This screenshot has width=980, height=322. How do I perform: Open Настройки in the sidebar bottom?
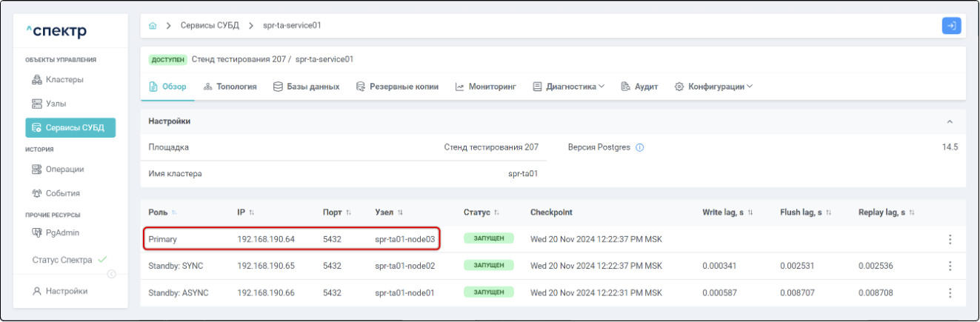point(66,291)
